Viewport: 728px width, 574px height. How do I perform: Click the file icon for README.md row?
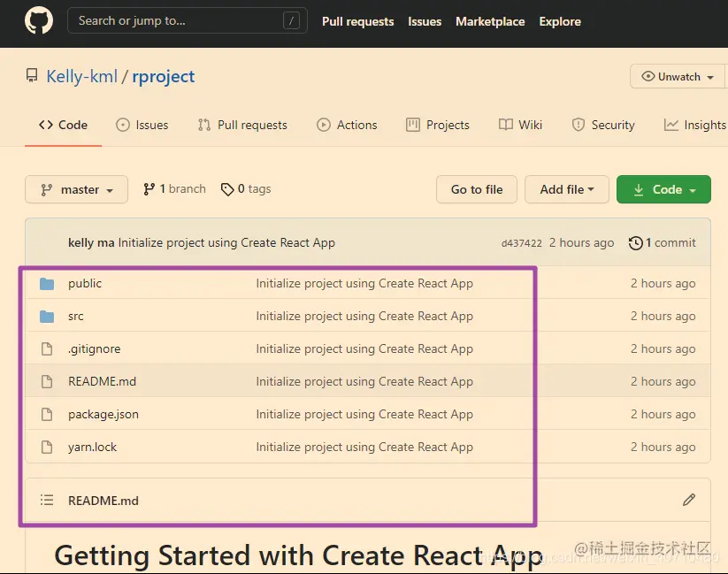point(47,382)
